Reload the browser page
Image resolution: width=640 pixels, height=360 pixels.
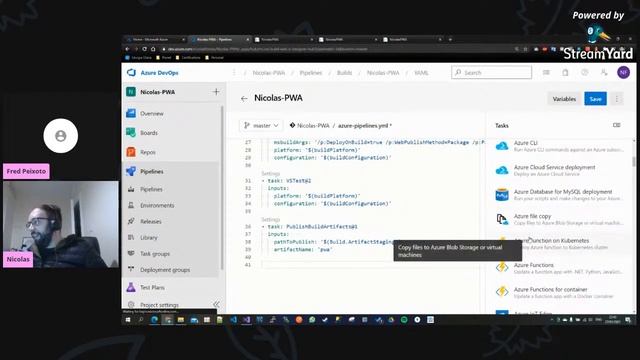click(144, 49)
